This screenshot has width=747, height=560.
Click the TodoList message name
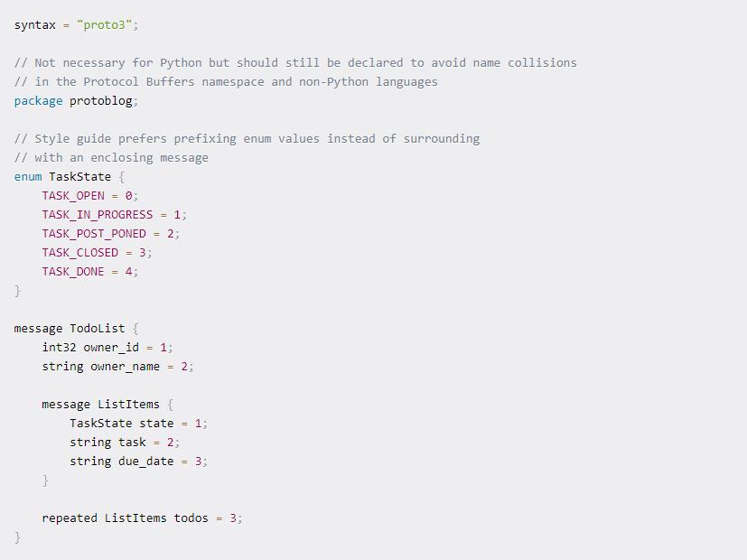coord(98,328)
